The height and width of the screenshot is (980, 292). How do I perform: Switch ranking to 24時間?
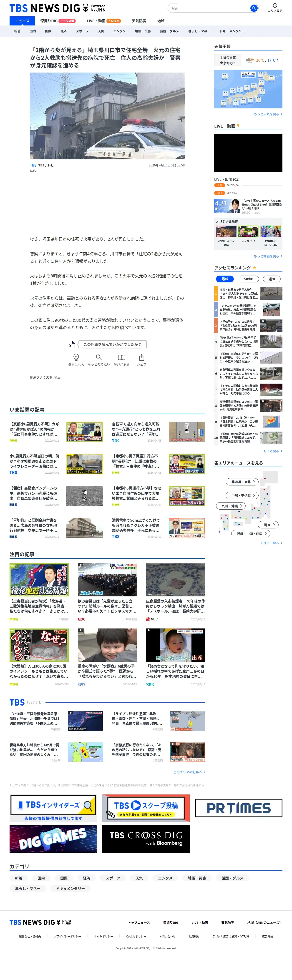coord(248,279)
